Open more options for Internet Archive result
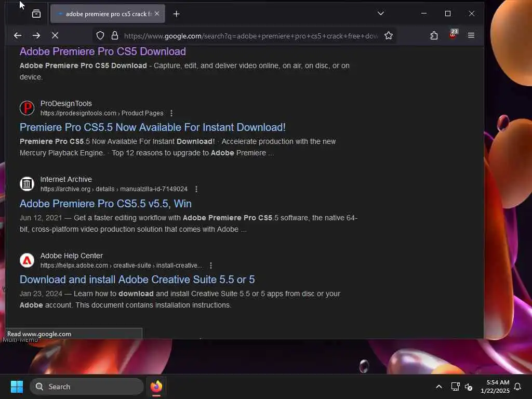The width and height of the screenshot is (532, 399). coord(196,189)
